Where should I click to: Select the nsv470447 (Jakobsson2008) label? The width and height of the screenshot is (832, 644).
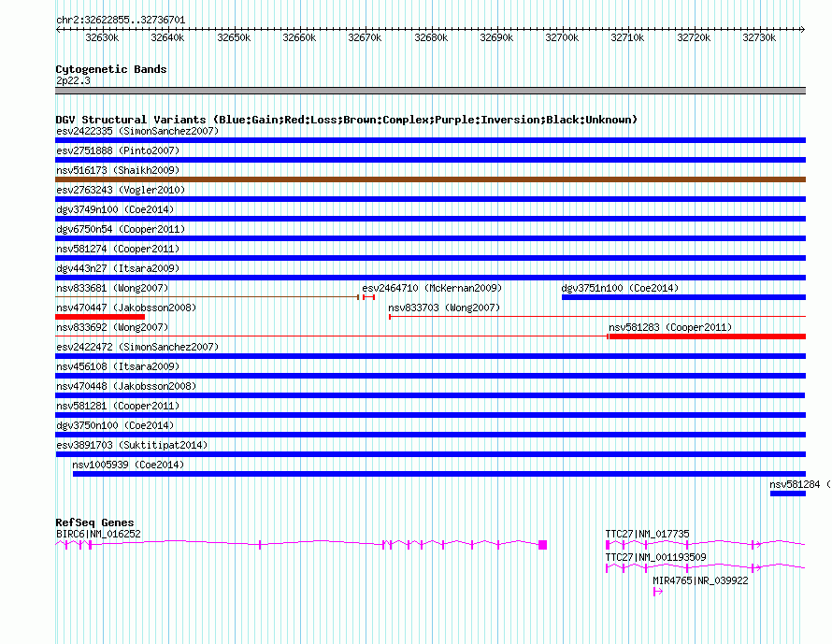126,308
